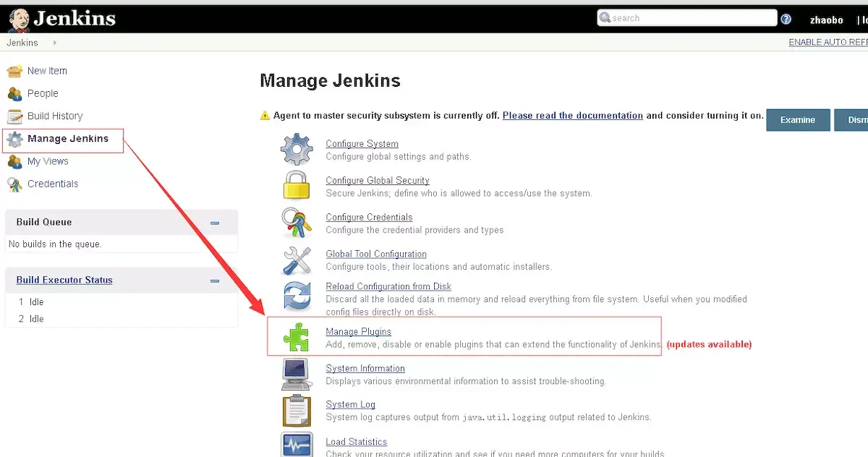Click the Load Statistics monitor icon

coord(297,444)
